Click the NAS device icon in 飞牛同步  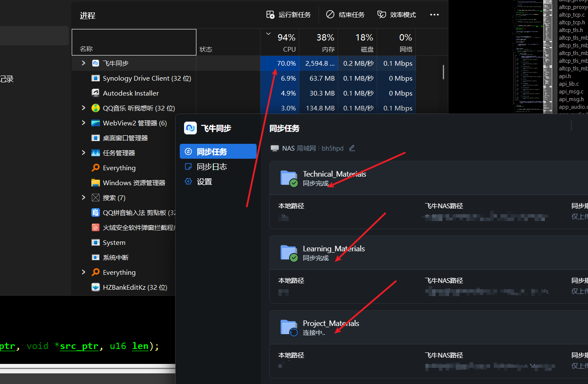click(x=275, y=148)
